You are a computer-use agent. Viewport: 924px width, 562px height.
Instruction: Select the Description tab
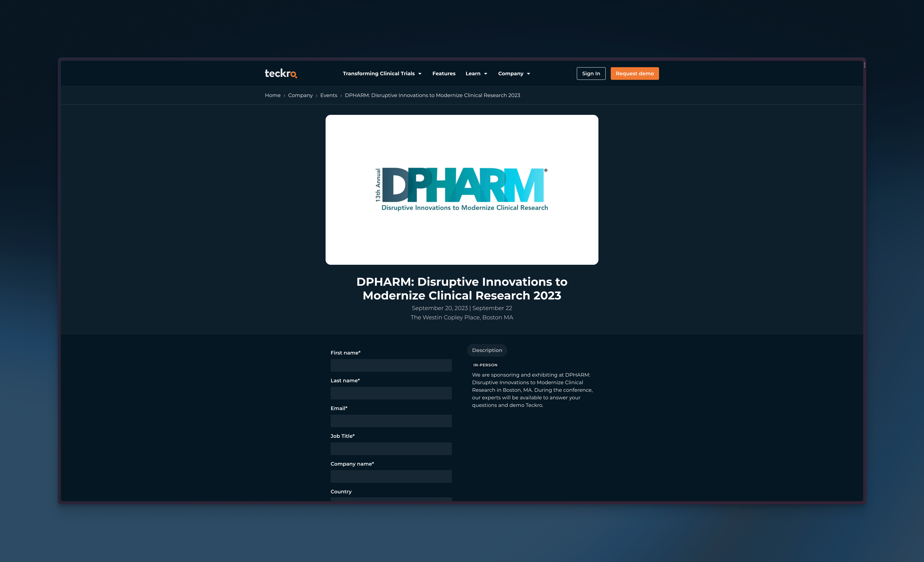coord(487,350)
